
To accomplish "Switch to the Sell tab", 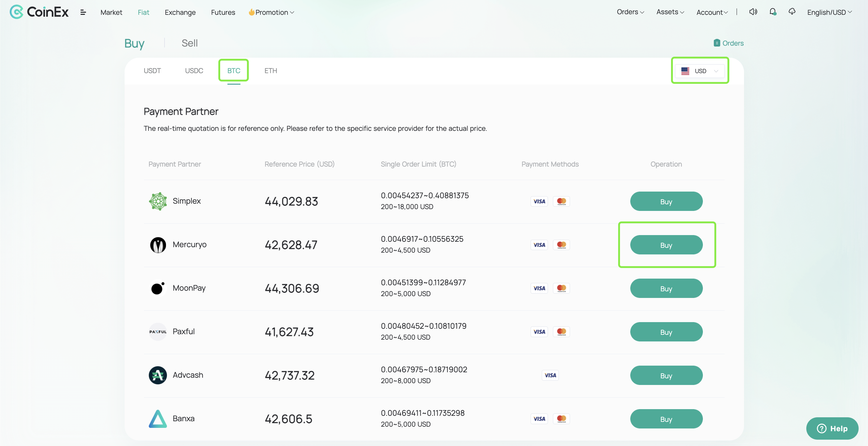I will coord(189,43).
